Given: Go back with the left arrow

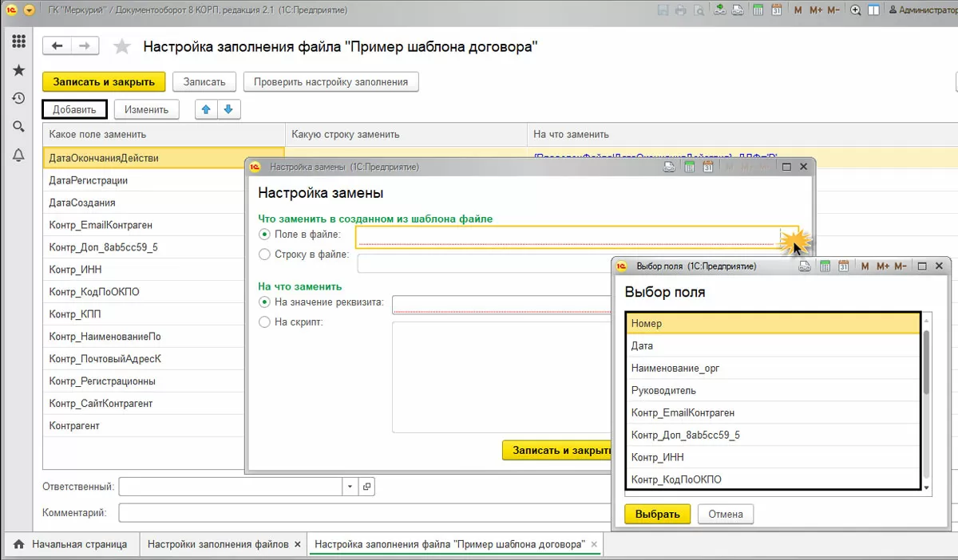Looking at the screenshot, I should tap(57, 46).
